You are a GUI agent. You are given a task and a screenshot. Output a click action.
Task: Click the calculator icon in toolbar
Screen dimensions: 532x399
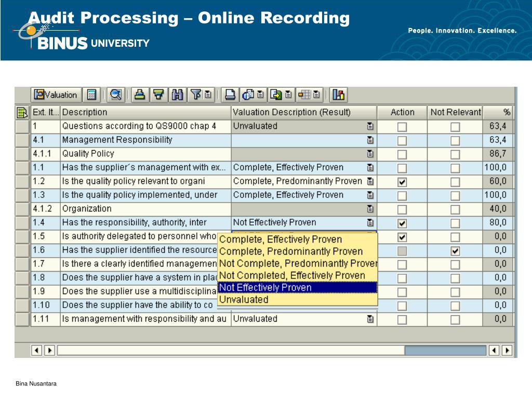click(x=91, y=95)
